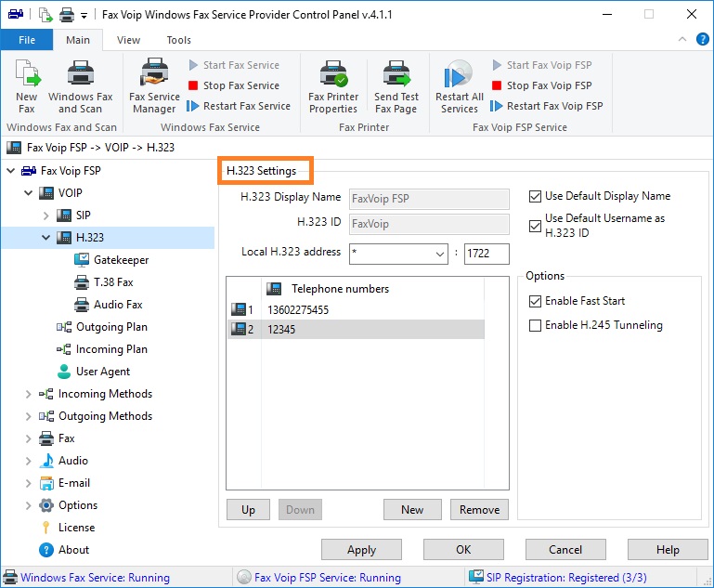Collapse the VOIP tree node
Screen dimensions: 714x588
click(x=29, y=193)
